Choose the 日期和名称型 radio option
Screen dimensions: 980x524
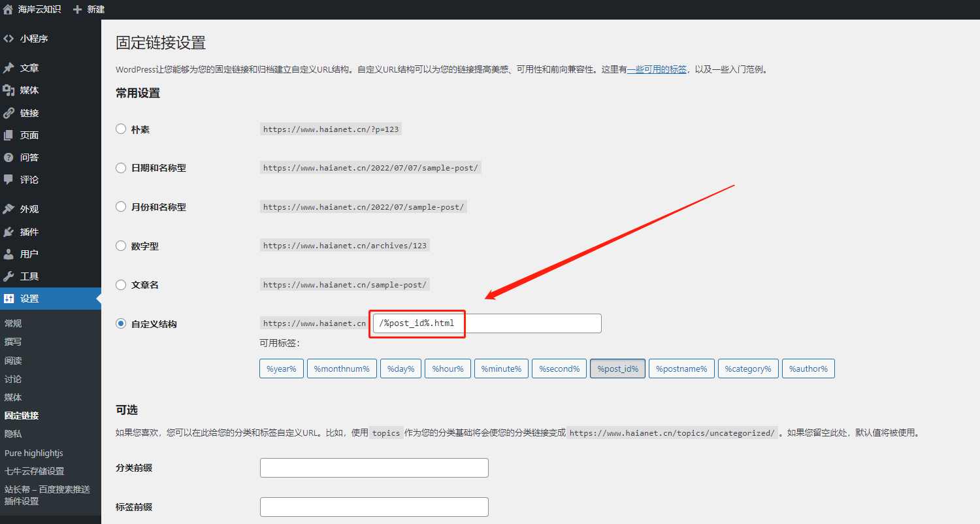121,168
